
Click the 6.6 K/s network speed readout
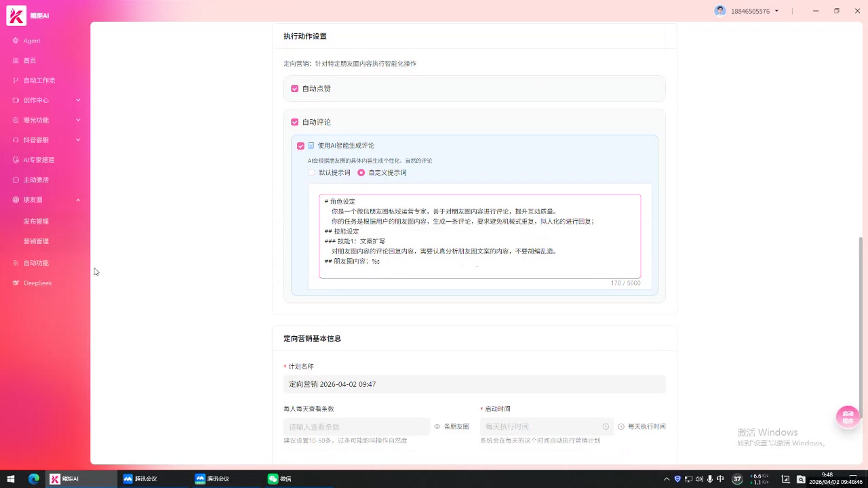[x=759, y=476]
